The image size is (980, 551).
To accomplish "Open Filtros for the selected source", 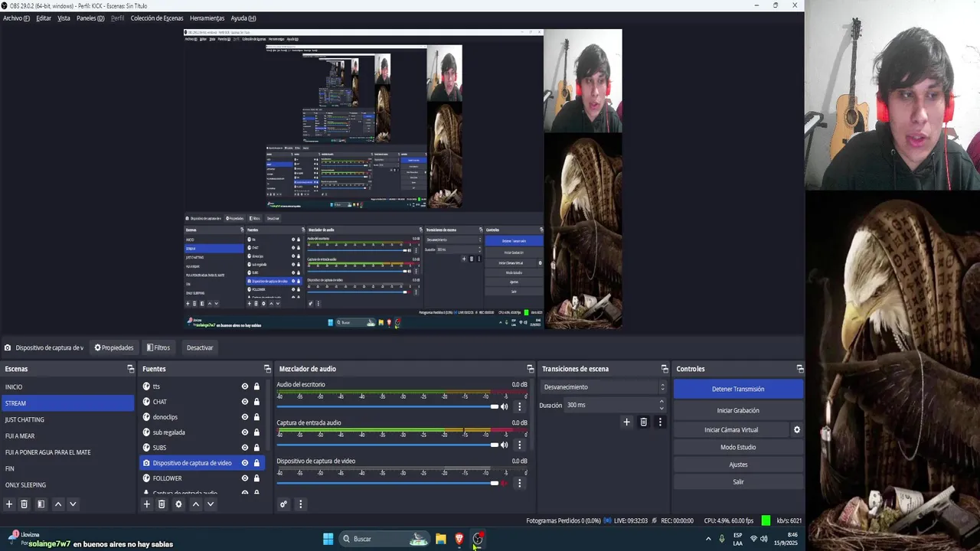I will point(158,347).
